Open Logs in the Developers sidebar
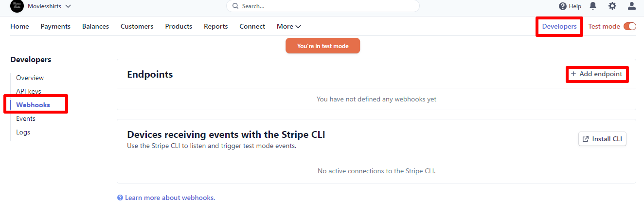 coord(23,132)
